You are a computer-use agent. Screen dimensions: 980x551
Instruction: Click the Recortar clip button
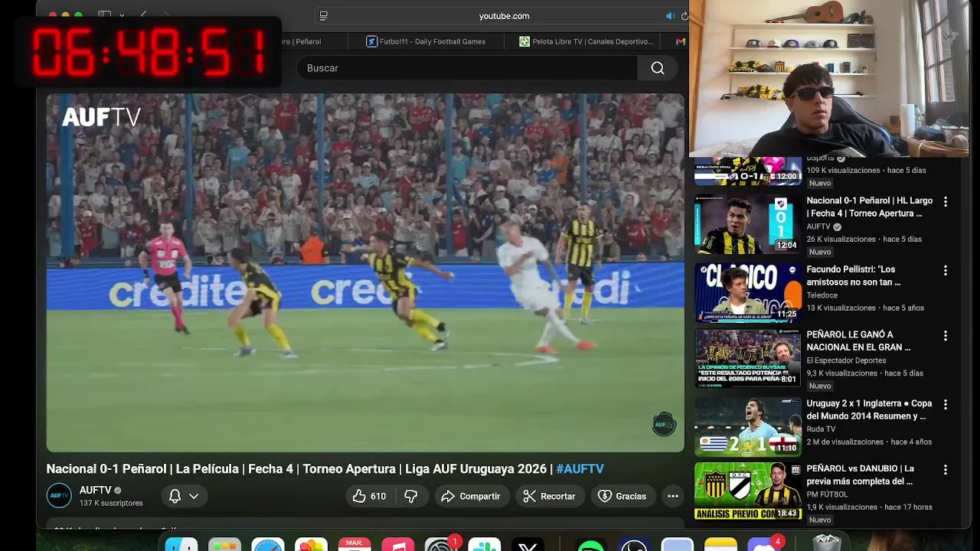[x=549, y=496]
